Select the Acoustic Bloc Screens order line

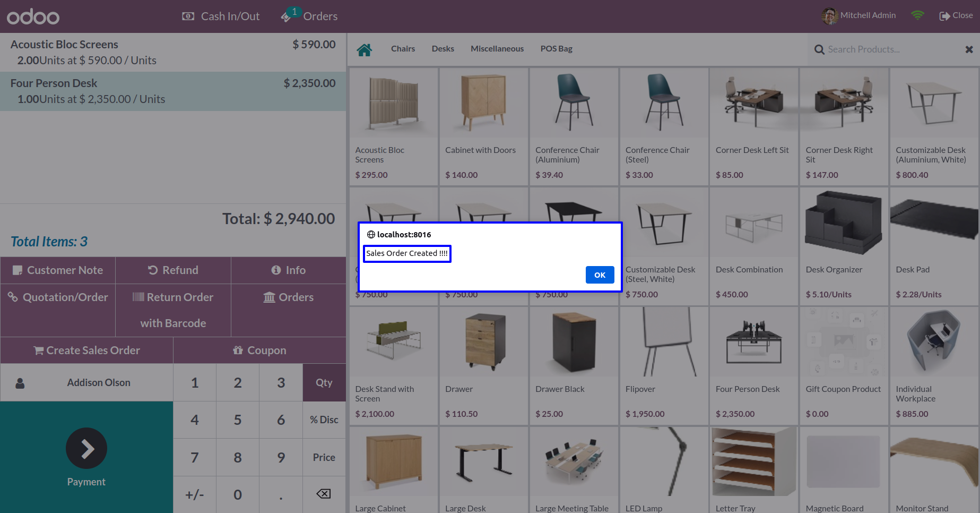[x=173, y=53]
